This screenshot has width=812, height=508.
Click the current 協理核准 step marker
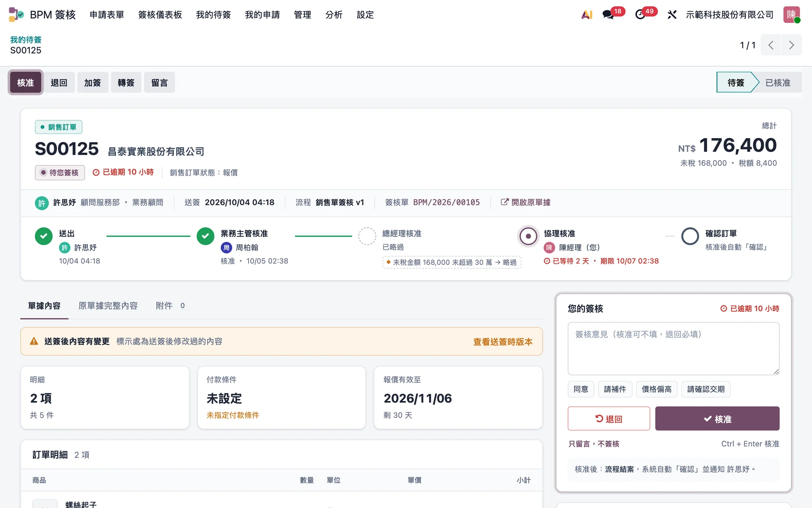(x=528, y=236)
